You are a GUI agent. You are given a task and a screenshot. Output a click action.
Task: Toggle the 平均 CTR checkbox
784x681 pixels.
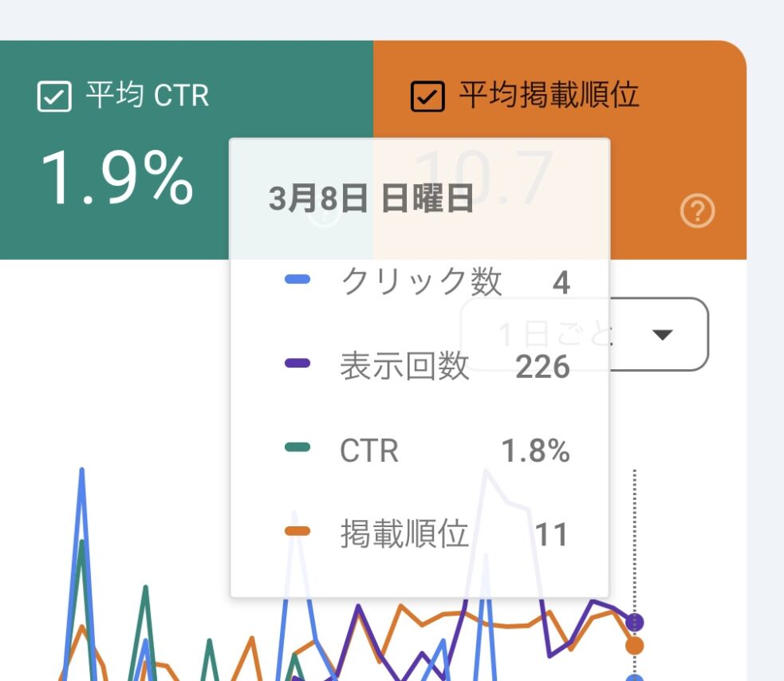(x=55, y=97)
